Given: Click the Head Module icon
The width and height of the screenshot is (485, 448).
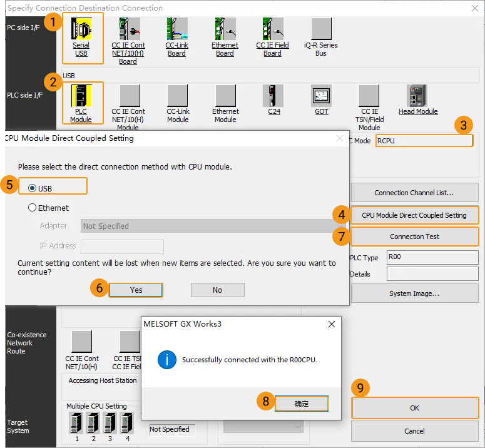Looking at the screenshot, I should (417, 95).
